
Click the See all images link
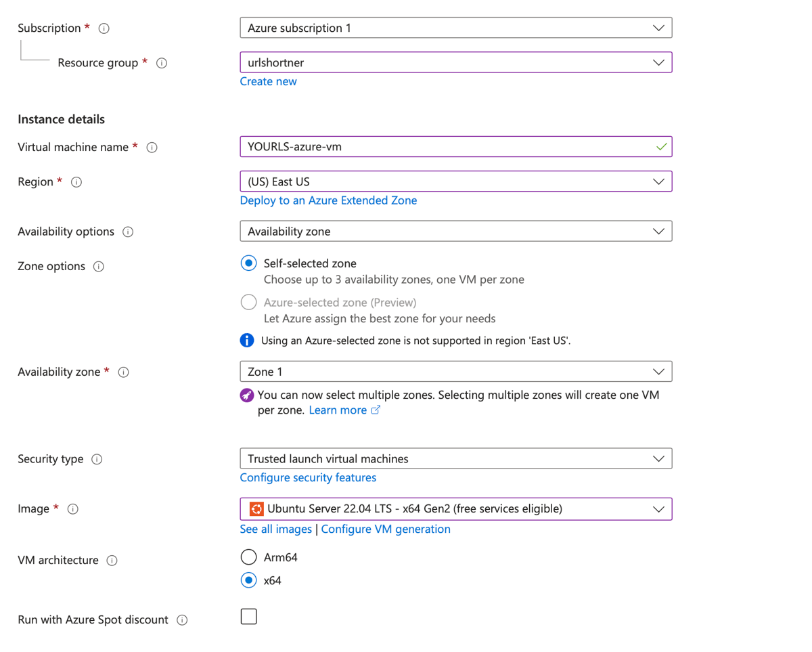276,529
